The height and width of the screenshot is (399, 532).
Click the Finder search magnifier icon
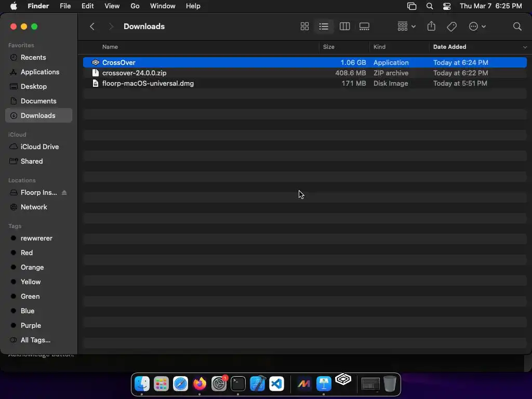(517, 26)
